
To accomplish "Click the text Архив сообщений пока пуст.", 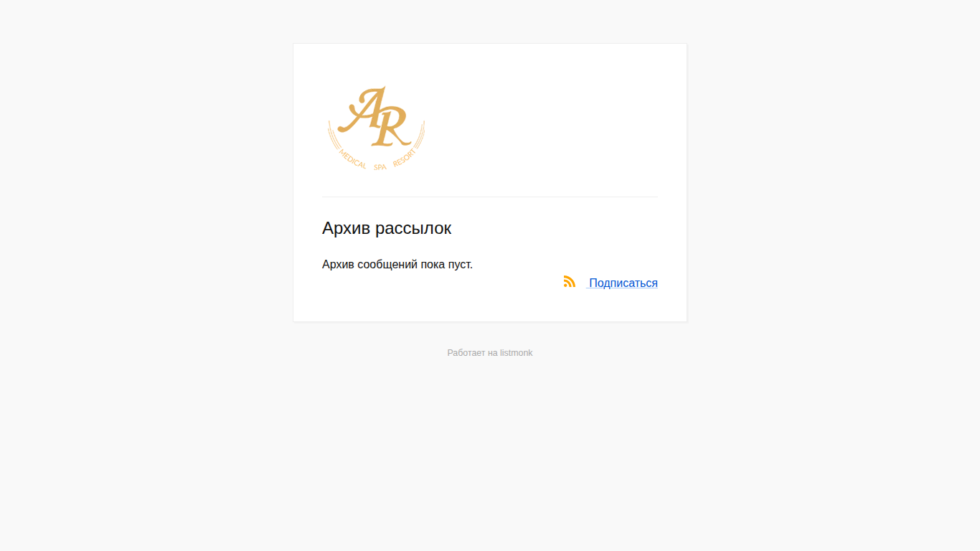I will tap(397, 265).
